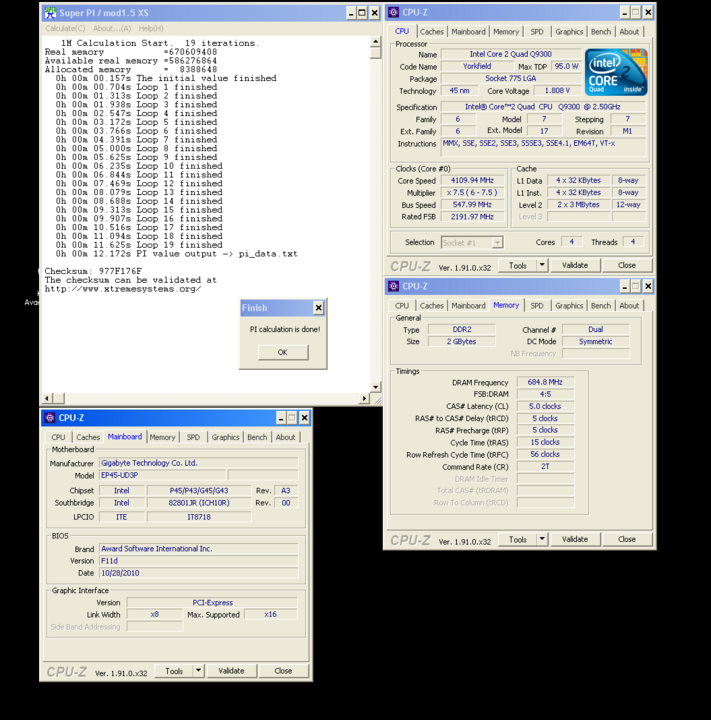Open CPU tab in Mainboard window
This screenshot has height=720, width=711.
pos(58,437)
